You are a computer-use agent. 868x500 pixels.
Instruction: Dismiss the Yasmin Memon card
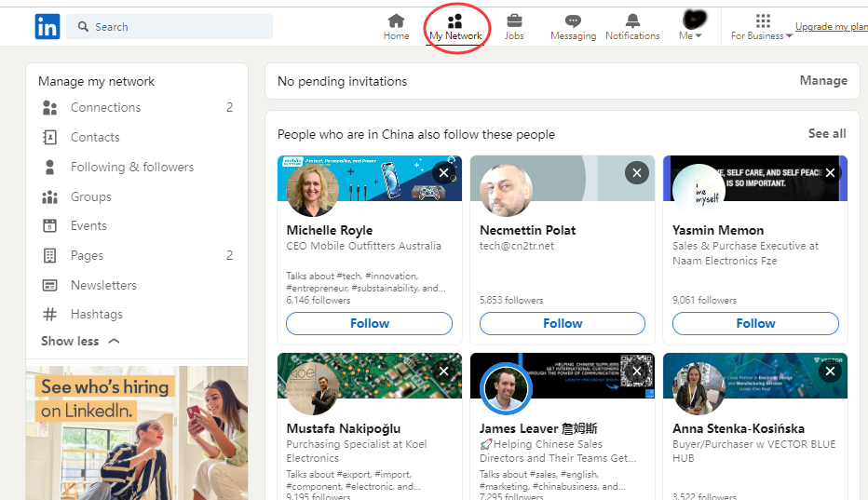coord(830,173)
